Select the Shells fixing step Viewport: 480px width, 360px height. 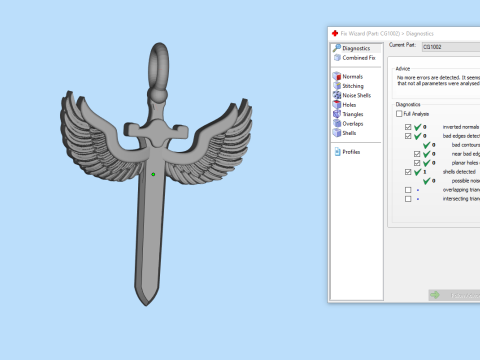click(345, 133)
